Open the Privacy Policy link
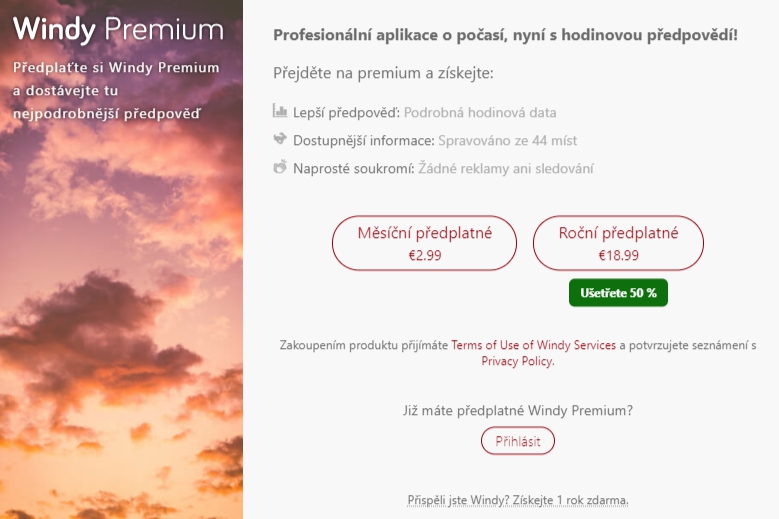Viewport: 779px width, 519px height. click(516, 361)
